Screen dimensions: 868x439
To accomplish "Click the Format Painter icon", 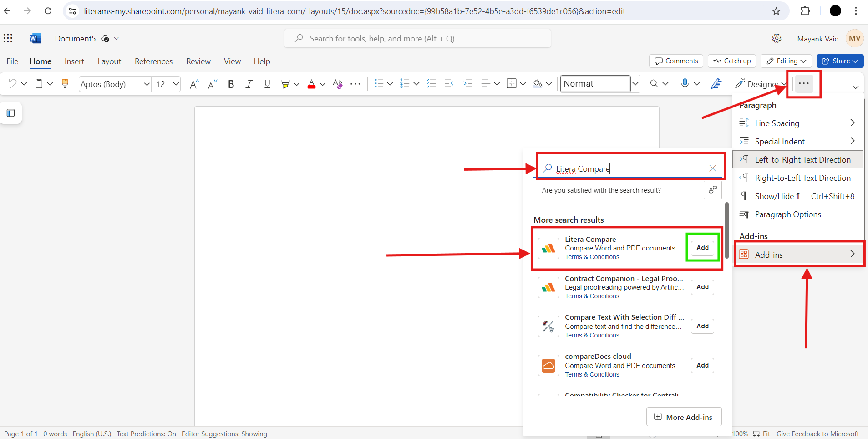I will [x=65, y=84].
